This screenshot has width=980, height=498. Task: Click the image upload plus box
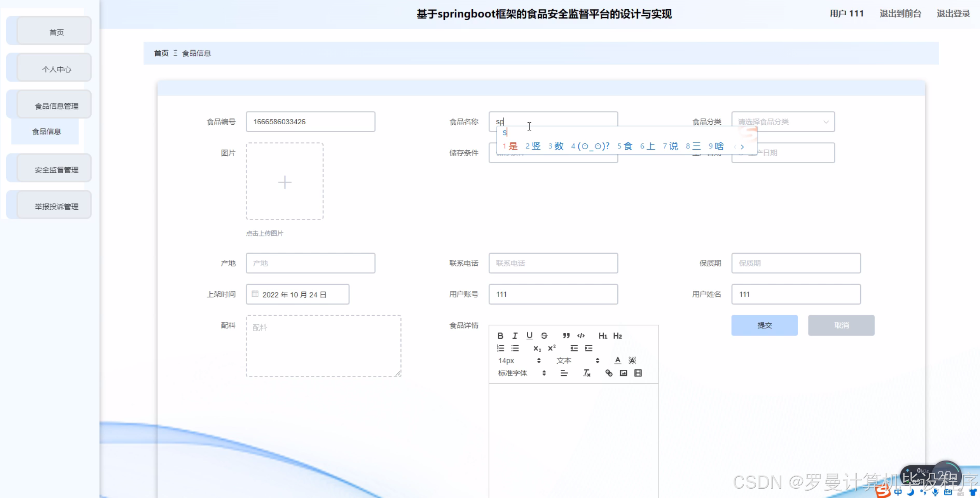[x=285, y=181]
